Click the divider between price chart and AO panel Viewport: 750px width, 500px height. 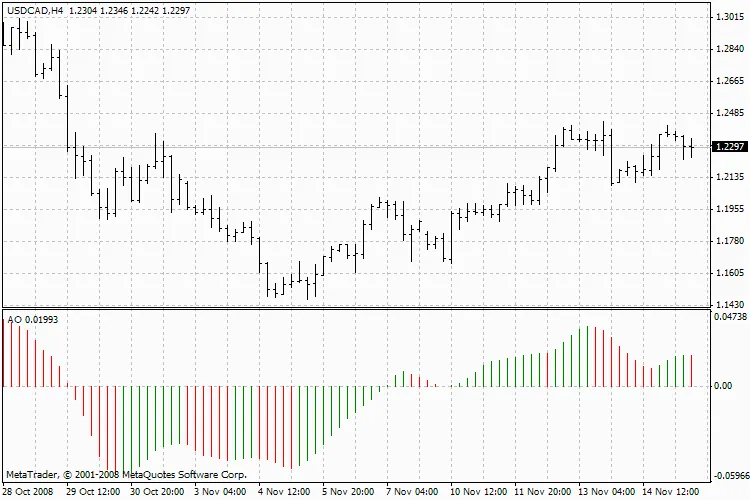(x=355, y=309)
